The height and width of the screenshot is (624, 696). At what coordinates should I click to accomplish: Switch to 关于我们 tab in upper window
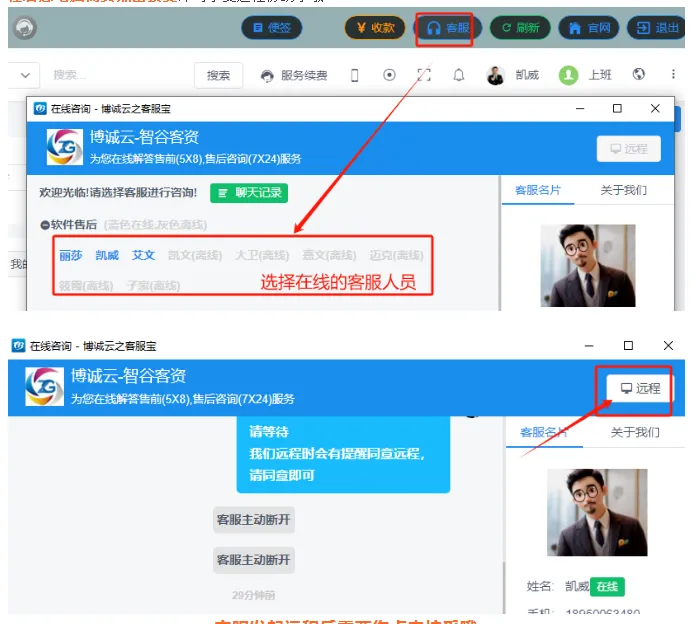(x=623, y=190)
